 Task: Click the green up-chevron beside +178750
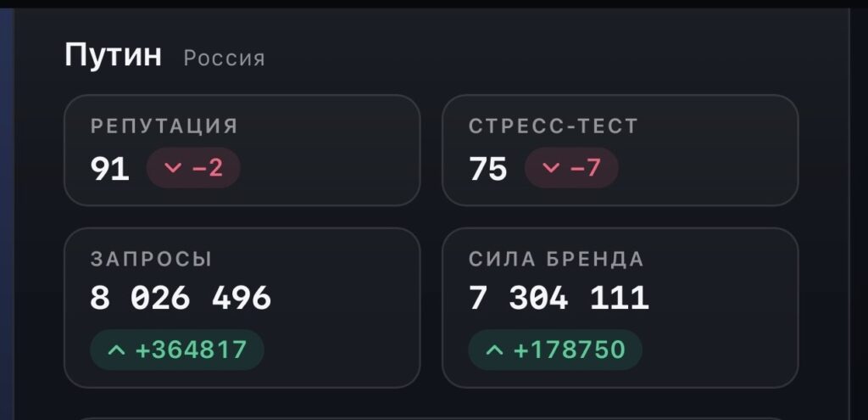(x=494, y=350)
